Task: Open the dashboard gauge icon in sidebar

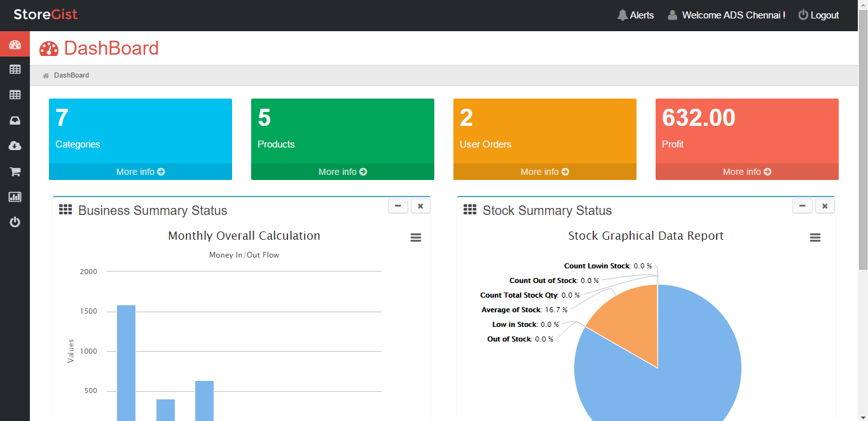Action: pos(15,44)
